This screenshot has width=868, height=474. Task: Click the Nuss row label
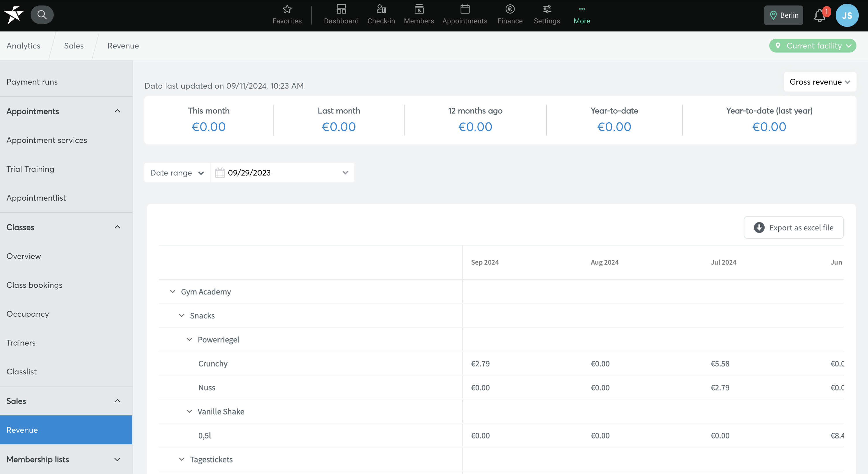coord(207,387)
